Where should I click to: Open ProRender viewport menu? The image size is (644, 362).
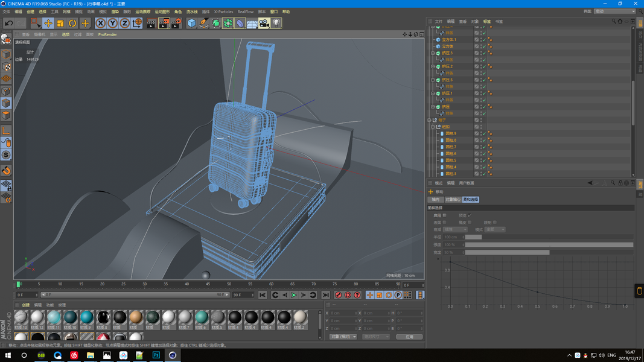[x=107, y=34]
